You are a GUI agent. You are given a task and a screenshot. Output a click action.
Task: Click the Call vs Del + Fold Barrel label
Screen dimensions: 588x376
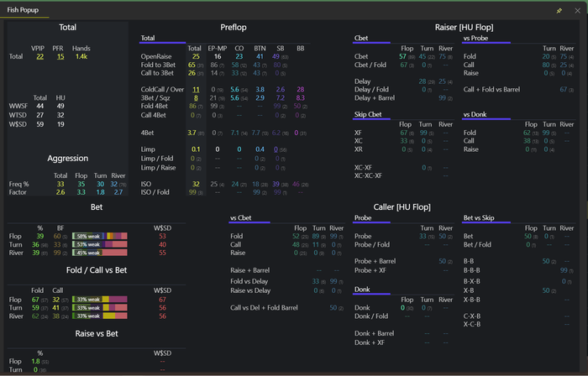[x=264, y=307]
